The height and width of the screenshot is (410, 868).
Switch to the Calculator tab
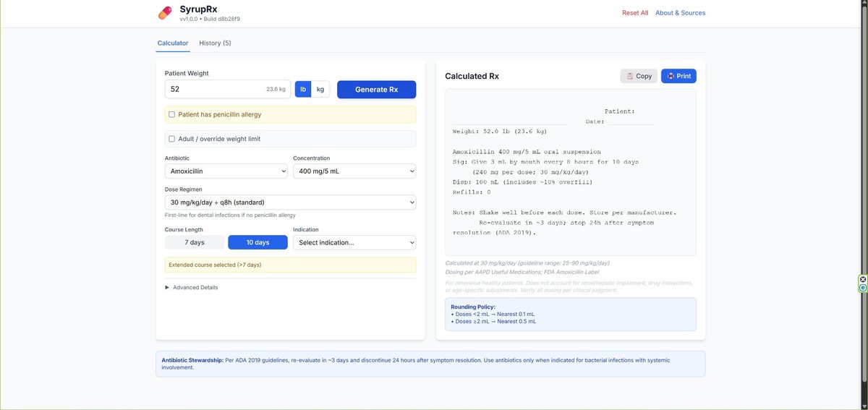[173, 43]
